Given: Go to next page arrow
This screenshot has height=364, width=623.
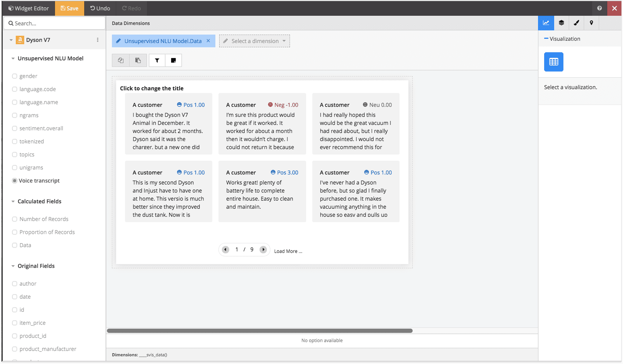Looking at the screenshot, I should point(263,250).
